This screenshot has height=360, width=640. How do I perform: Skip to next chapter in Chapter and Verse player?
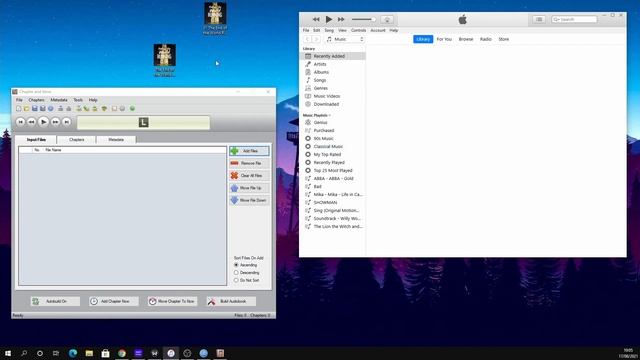point(66,122)
